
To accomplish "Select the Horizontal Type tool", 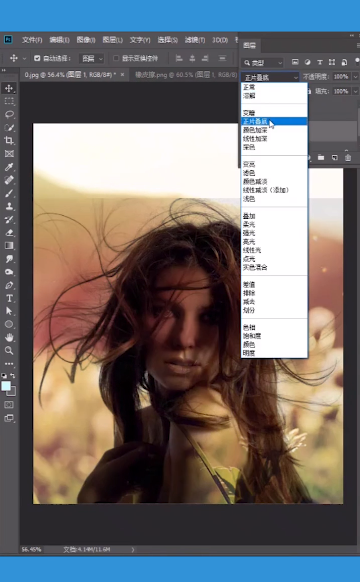I will point(9,298).
